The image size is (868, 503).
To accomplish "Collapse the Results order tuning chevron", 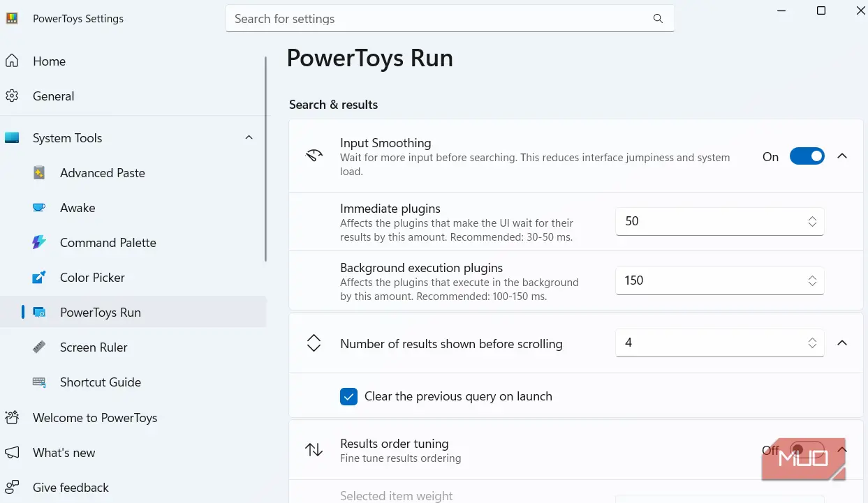I will pos(842,450).
